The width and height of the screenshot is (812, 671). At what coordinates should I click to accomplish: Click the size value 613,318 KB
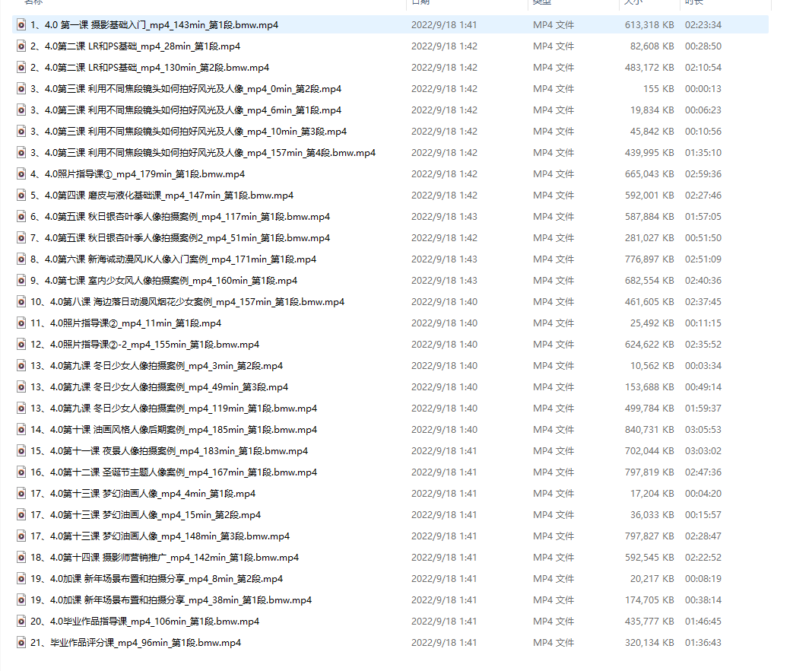click(x=649, y=25)
